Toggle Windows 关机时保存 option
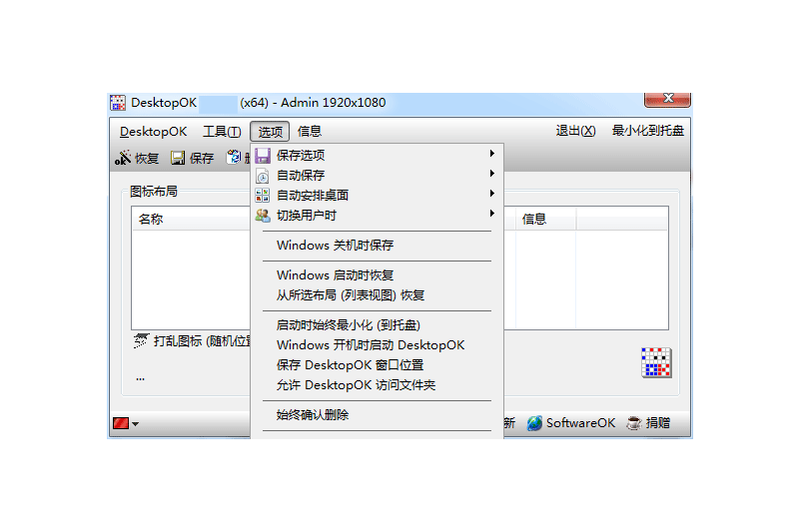The width and height of the screenshot is (799, 532). pos(335,246)
